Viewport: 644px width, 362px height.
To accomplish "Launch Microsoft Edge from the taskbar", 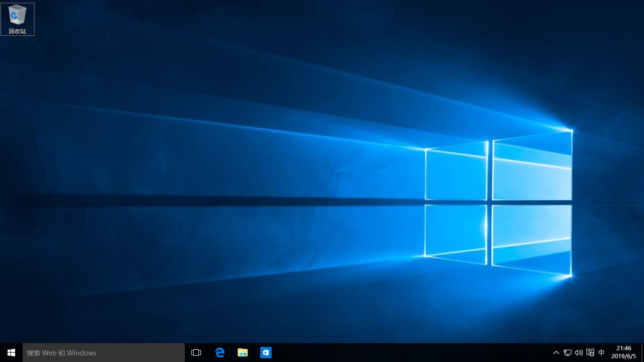I will point(220,353).
